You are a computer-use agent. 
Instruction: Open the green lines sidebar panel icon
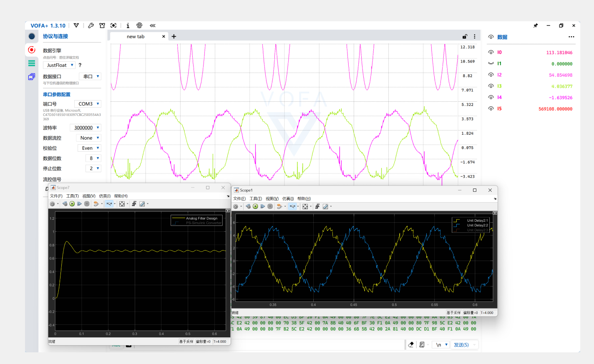pyautogui.click(x=32, y=63)
